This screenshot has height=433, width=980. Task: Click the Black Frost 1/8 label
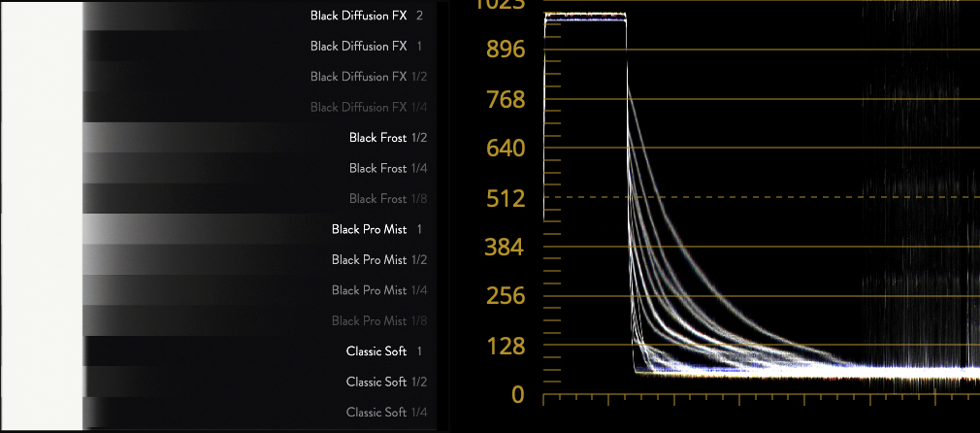[388, 199]
